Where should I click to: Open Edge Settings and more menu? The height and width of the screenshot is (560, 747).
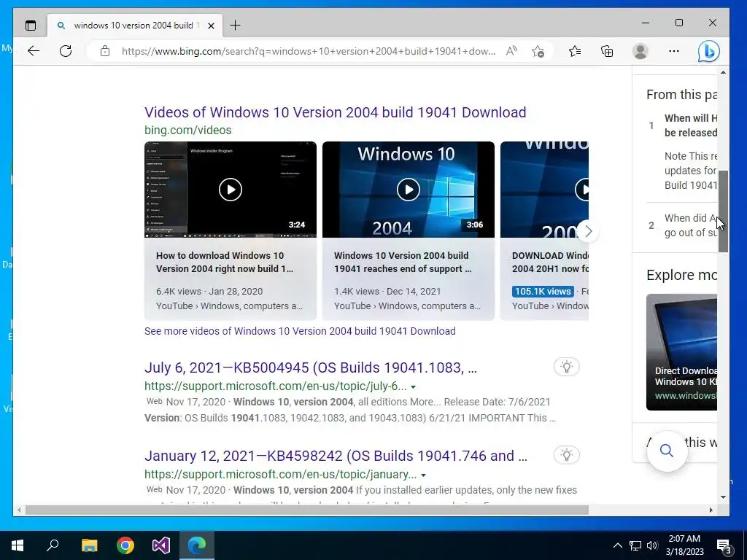(x=673, y=51)
